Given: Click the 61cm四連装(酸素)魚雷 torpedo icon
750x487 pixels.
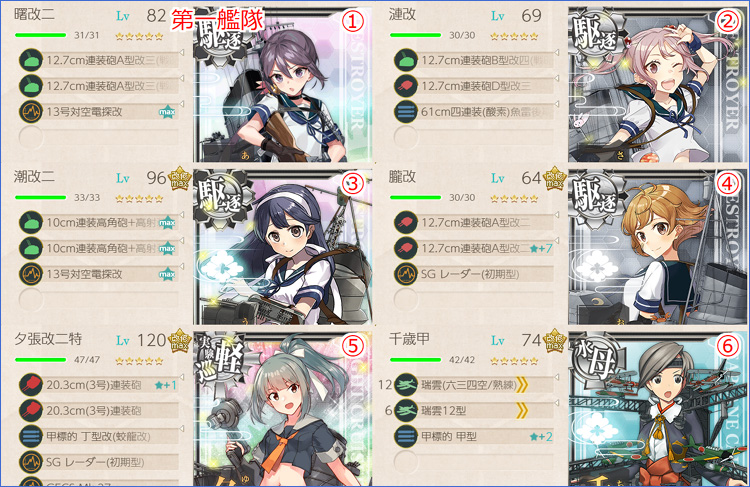Looking at the screenshot, I should click(406, 112).
